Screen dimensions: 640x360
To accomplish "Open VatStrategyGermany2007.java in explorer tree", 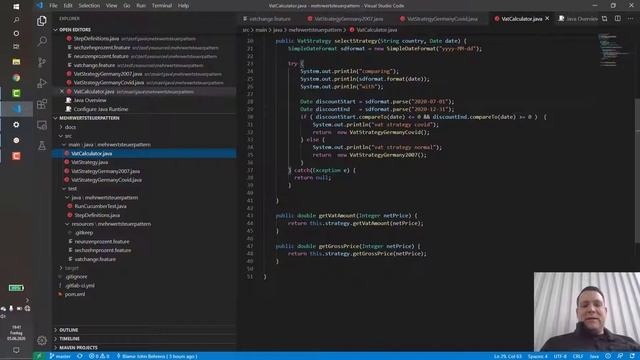I will [105, 171].
